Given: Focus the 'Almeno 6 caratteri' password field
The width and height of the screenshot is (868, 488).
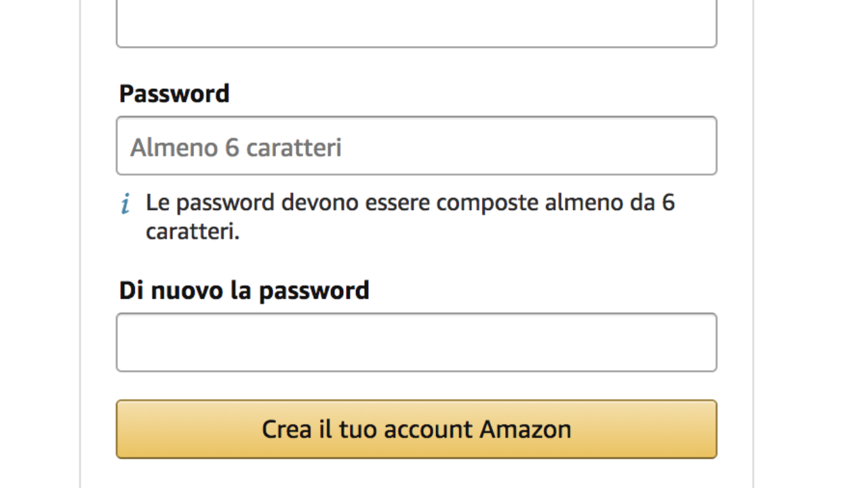Looking at the screenshot, I should (x=416, y=146).
